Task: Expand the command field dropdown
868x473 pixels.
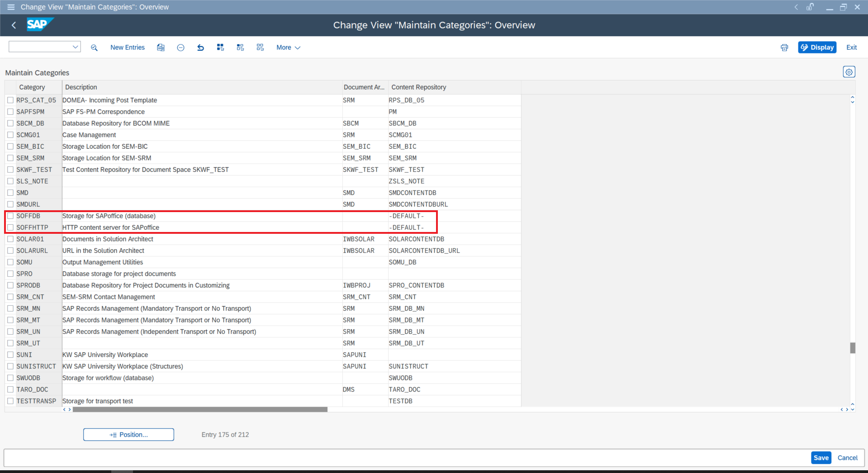Action: point(75,46)
